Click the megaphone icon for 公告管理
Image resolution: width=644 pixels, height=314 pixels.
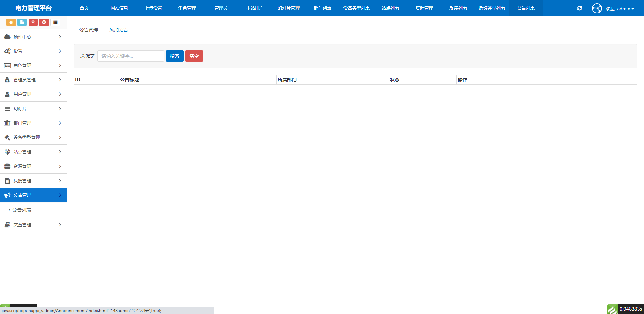pyautogui.click(x=7, y=195)
